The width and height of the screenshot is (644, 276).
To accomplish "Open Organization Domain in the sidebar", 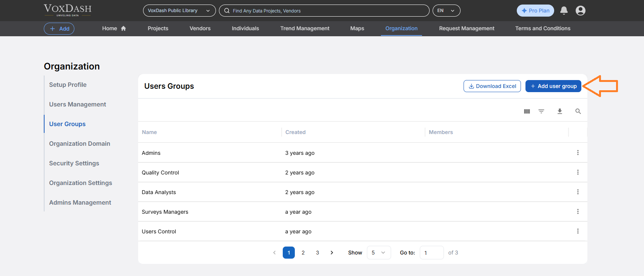I will (80, 143).
